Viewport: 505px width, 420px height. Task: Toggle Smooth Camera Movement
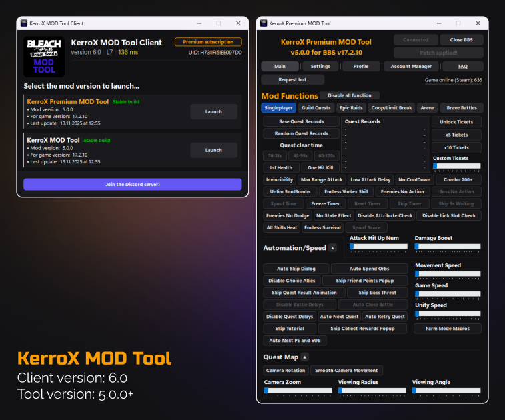click(346, 371)
